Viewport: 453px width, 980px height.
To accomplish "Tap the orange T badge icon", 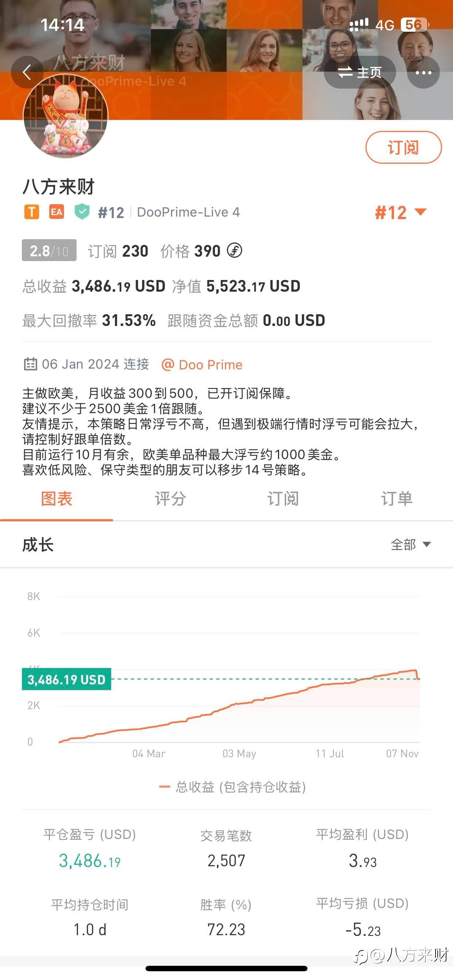I will click(x=32, y=212).
